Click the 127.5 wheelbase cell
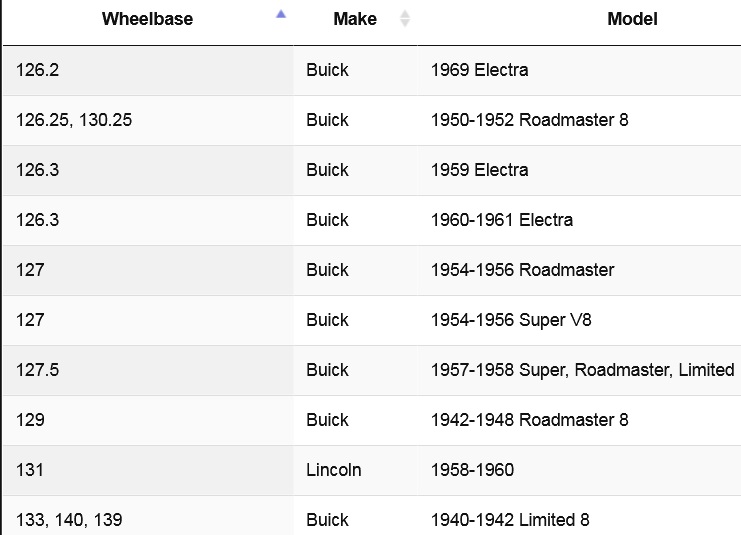 37,370
